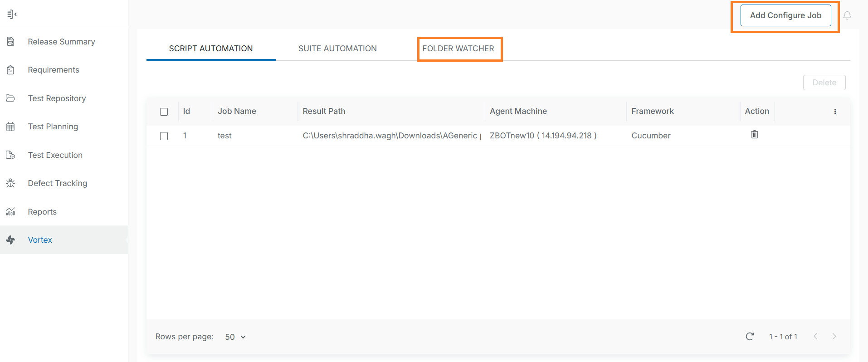Go to the next page arrow
This screenshot has height=362, width=868.
(834, 336)
